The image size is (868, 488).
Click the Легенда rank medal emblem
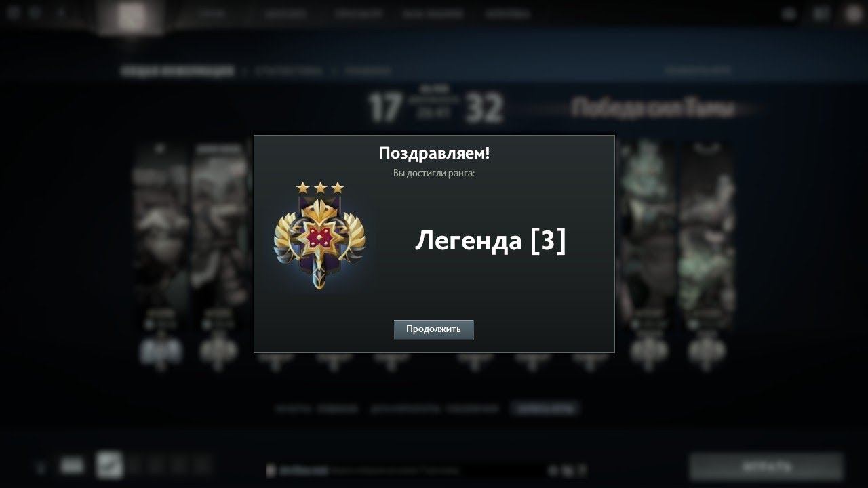(x=319, y=242)
